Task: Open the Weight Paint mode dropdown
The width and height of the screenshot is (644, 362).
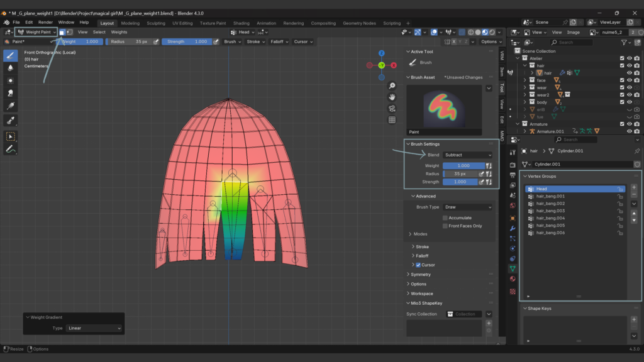Action: pyautogui.click(x=37, y=32)
